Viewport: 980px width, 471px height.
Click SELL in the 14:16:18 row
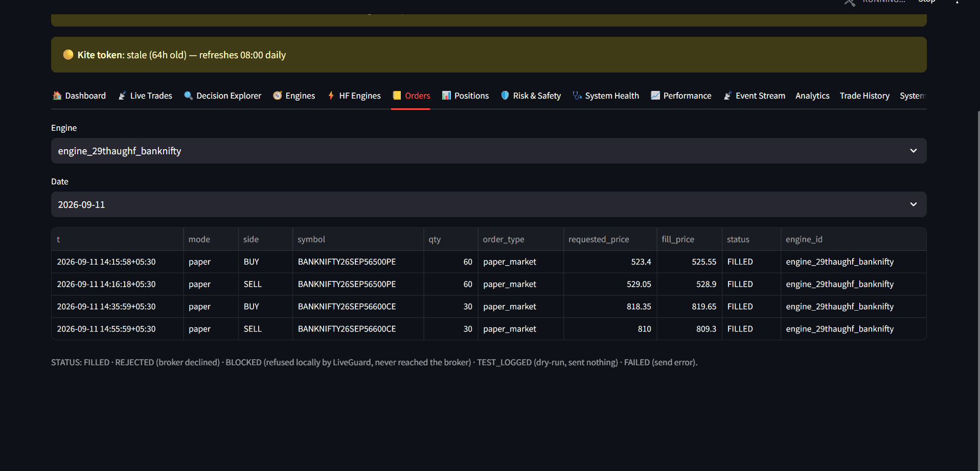pos(265,284)
